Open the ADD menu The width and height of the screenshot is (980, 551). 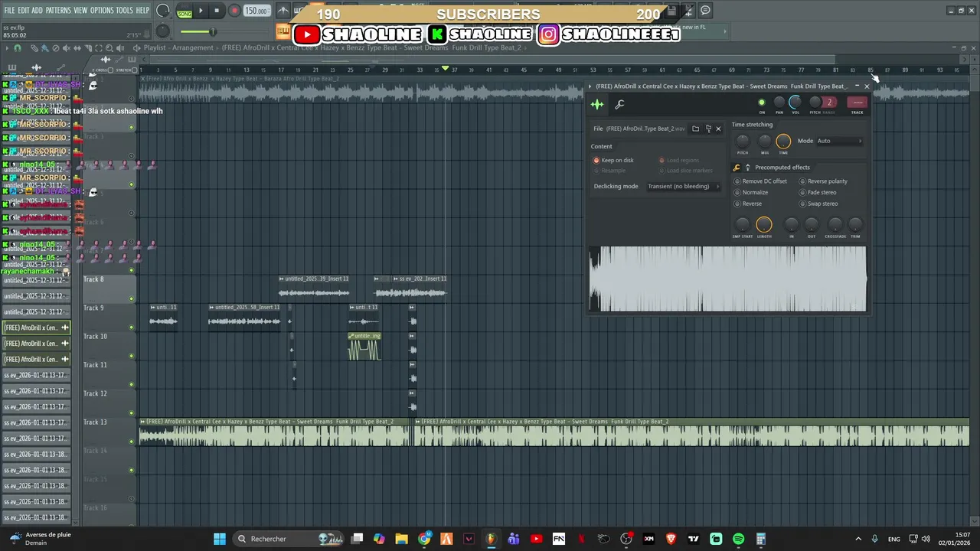[38, 11]
